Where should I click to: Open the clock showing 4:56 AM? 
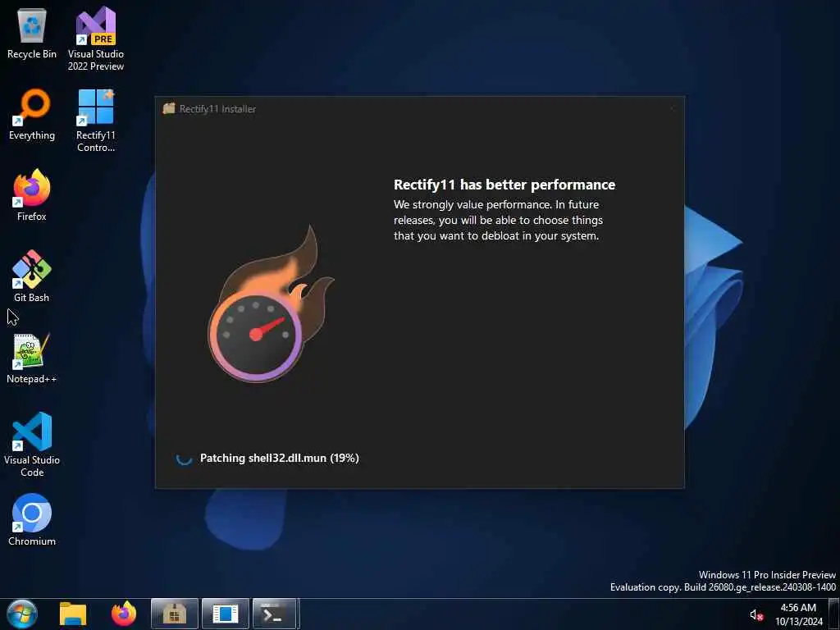pyautogui.click(x=798, y=614)
